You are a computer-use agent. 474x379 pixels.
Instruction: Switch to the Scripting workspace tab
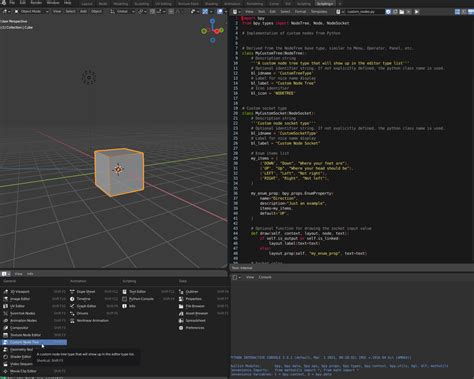coord(325,4)
